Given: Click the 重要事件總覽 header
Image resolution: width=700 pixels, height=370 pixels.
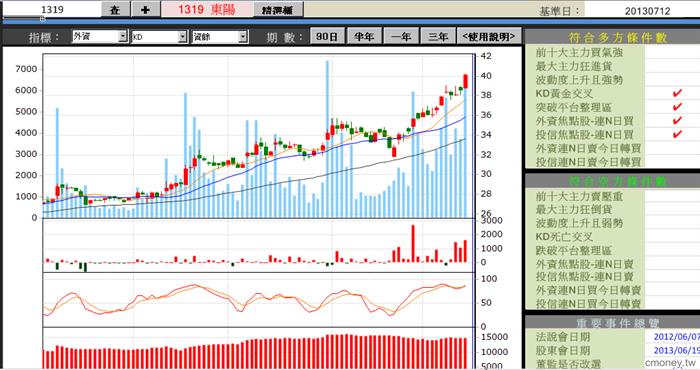Looking at the screenshot, I should pyautogui.click(x=612, y=322).
